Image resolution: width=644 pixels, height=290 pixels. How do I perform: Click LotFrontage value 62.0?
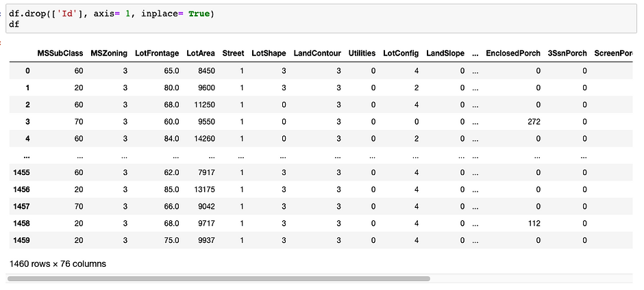click(x=172, y=172)
